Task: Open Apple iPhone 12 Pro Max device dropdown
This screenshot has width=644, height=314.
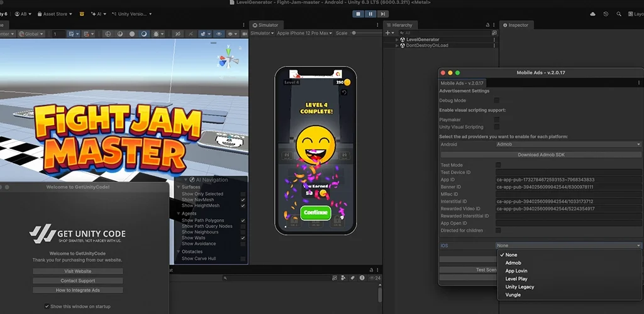Action: tap(304, 33)
